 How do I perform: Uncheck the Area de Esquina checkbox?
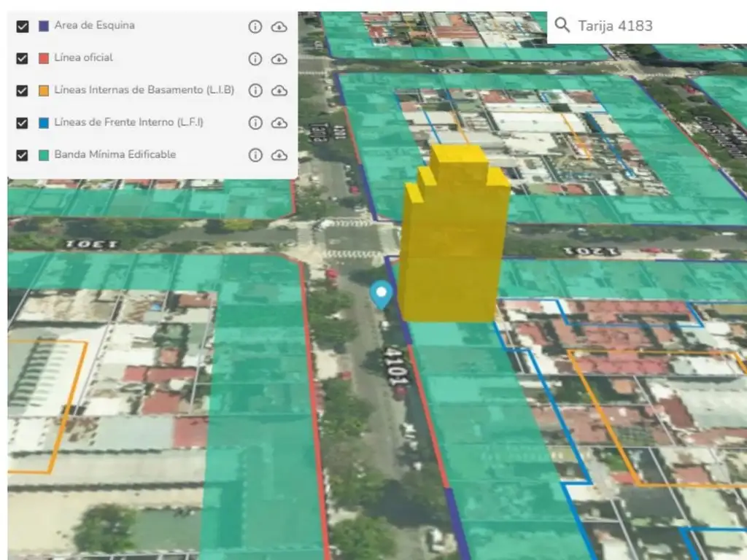pyautogui.click(x=23, y=26)
